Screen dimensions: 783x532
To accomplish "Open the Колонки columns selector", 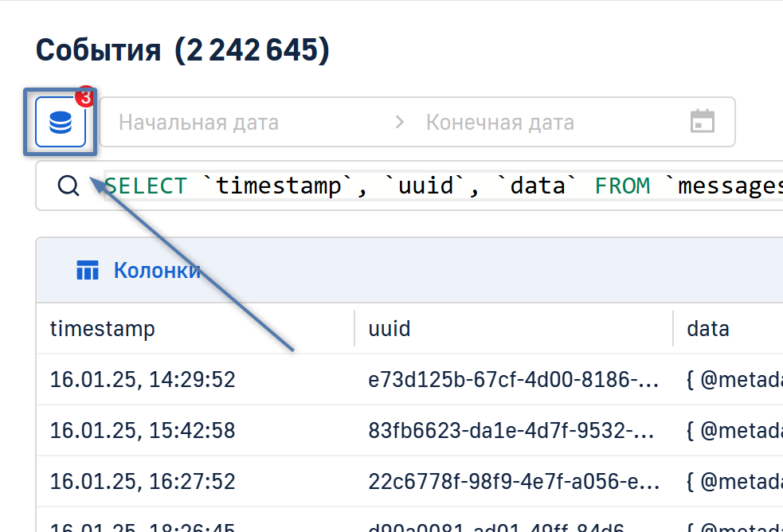I will pos(156,271).
